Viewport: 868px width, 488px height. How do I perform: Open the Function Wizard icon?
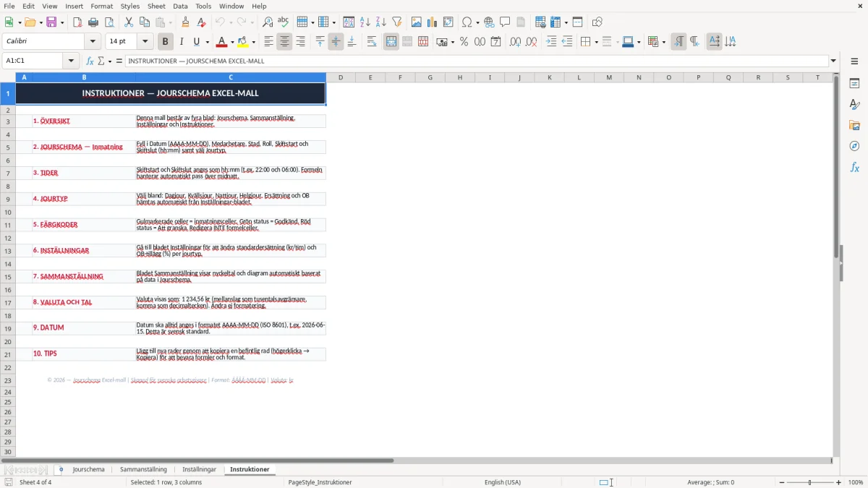[90, 61]
